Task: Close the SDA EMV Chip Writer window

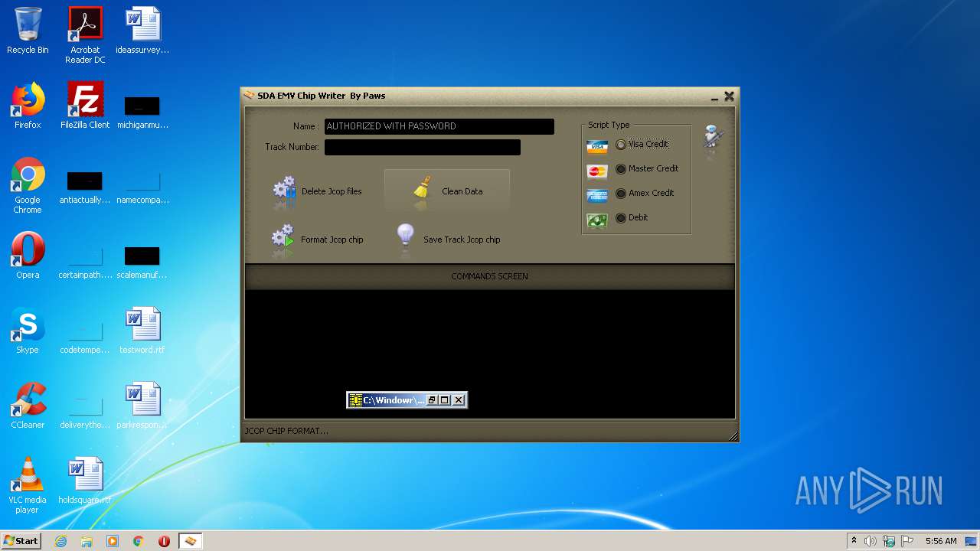Action: [x=729, y=96]
